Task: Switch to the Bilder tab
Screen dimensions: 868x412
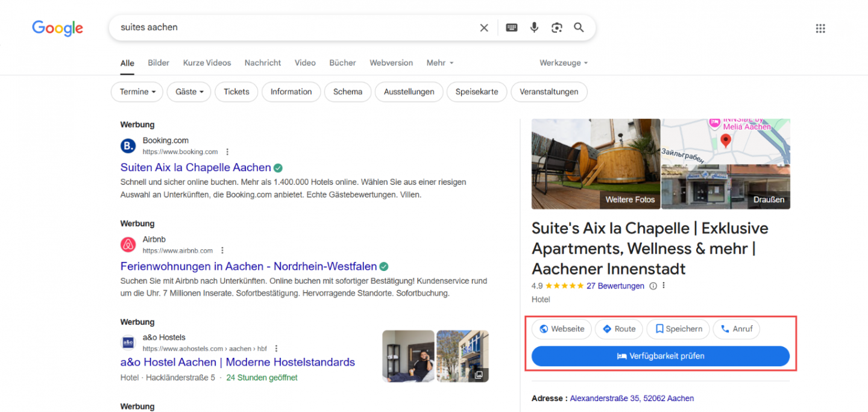Action: coord(159,63)
